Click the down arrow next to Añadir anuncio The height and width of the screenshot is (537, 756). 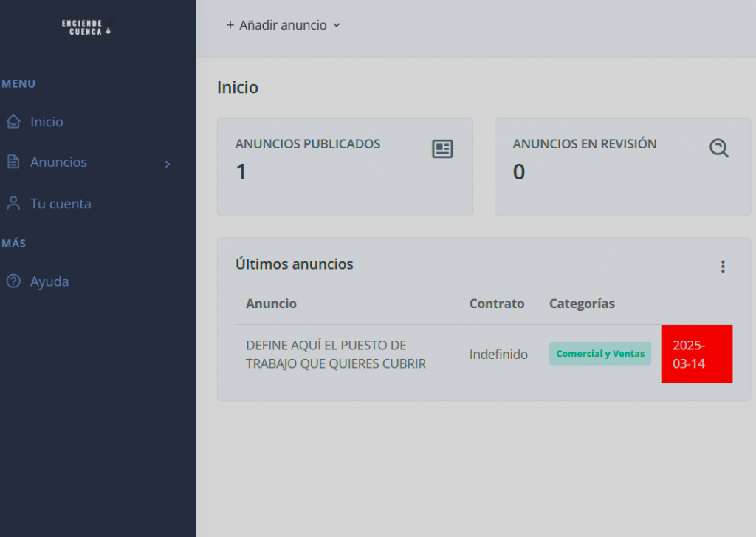click(337, 25)
